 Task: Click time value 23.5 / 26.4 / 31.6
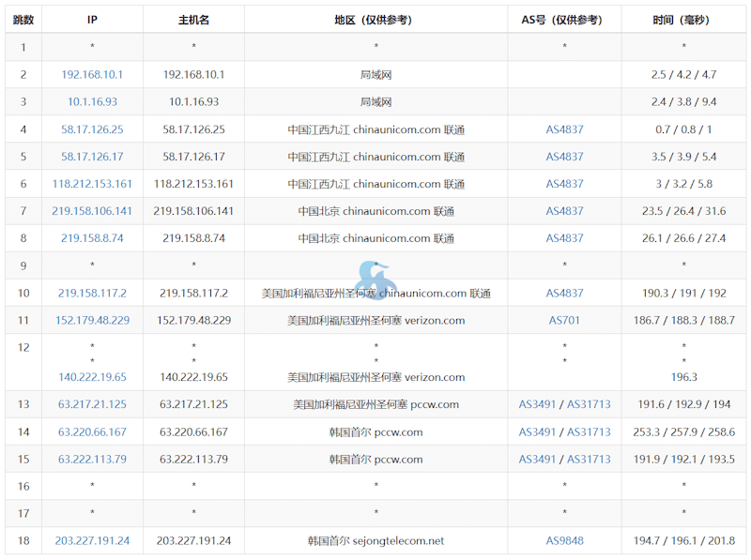pos(683,211)
